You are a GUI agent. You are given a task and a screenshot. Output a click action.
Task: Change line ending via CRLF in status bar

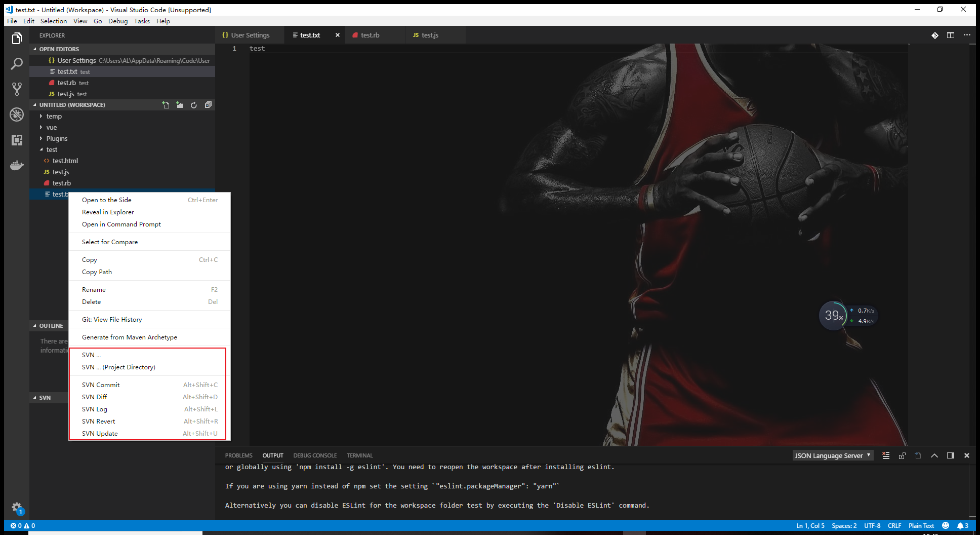click(894, 525)
